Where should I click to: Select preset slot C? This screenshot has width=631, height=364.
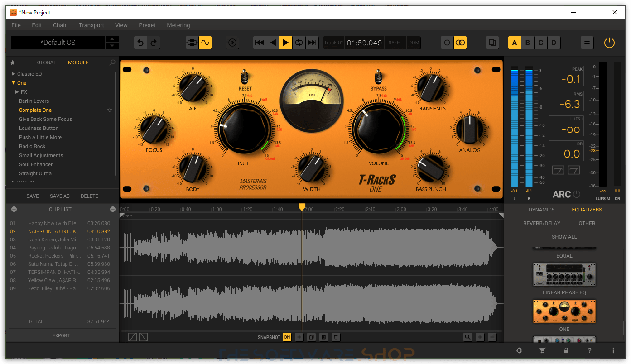click(540, 43)
